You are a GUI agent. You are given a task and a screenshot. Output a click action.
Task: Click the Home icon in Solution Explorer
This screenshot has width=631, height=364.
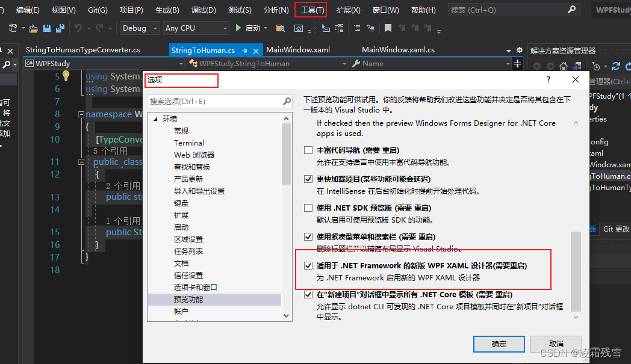(564, 66)
